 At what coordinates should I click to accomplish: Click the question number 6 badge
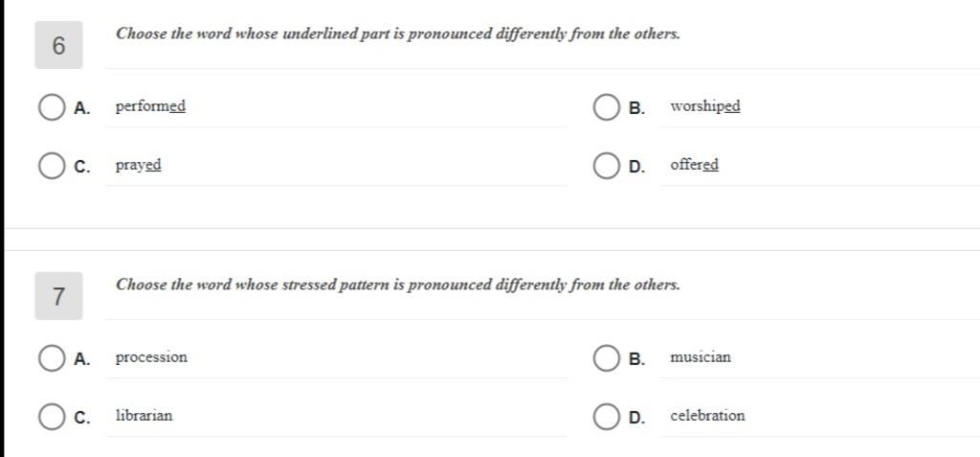coord(58,45)
